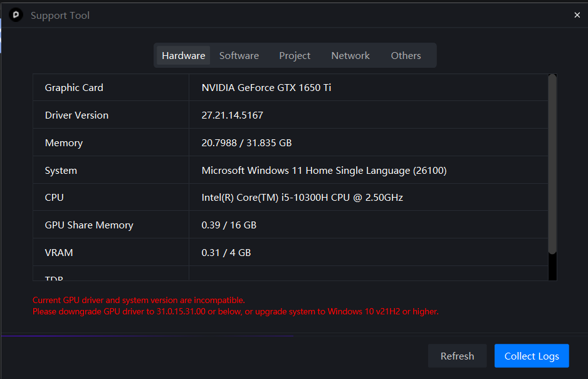588x379 pixels.
Task: Go to the Network tab
Action: pyautogui.click(x=350, y=56)
